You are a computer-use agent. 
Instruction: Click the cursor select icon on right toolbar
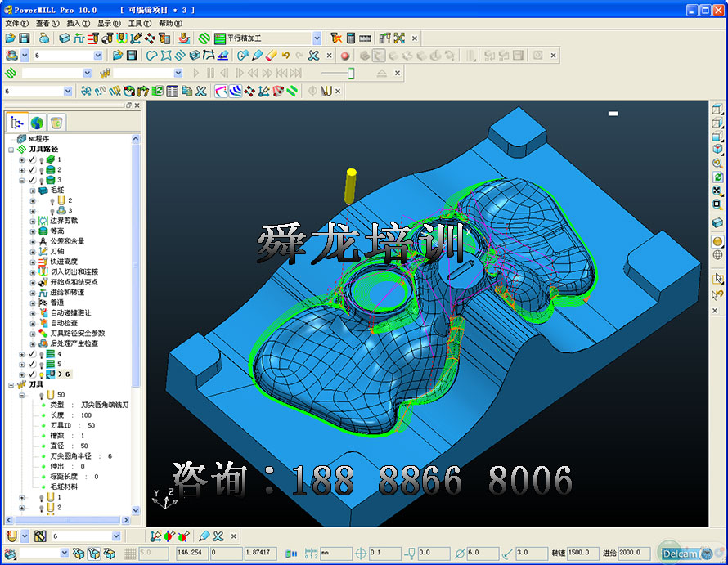[717, 279]
